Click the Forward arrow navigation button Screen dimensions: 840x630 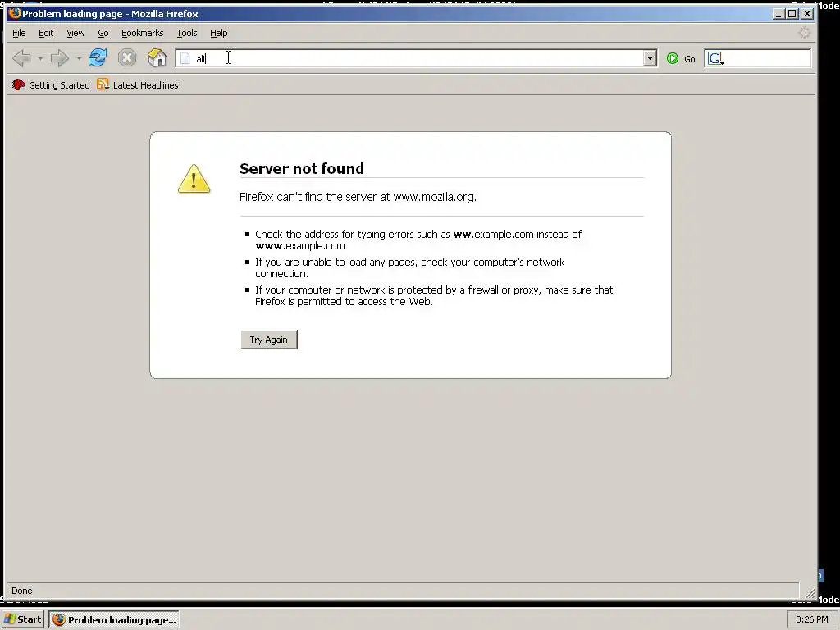click(x=59, y=58)
